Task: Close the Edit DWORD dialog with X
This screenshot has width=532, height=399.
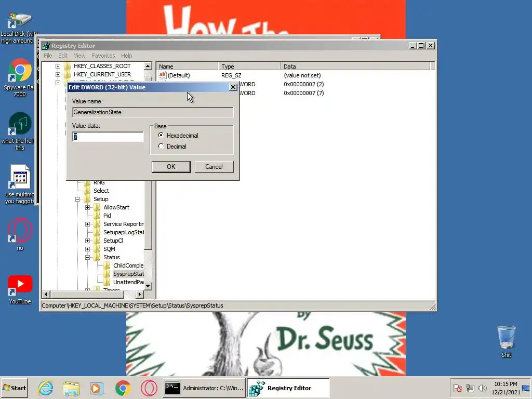Action: (233, 87)
